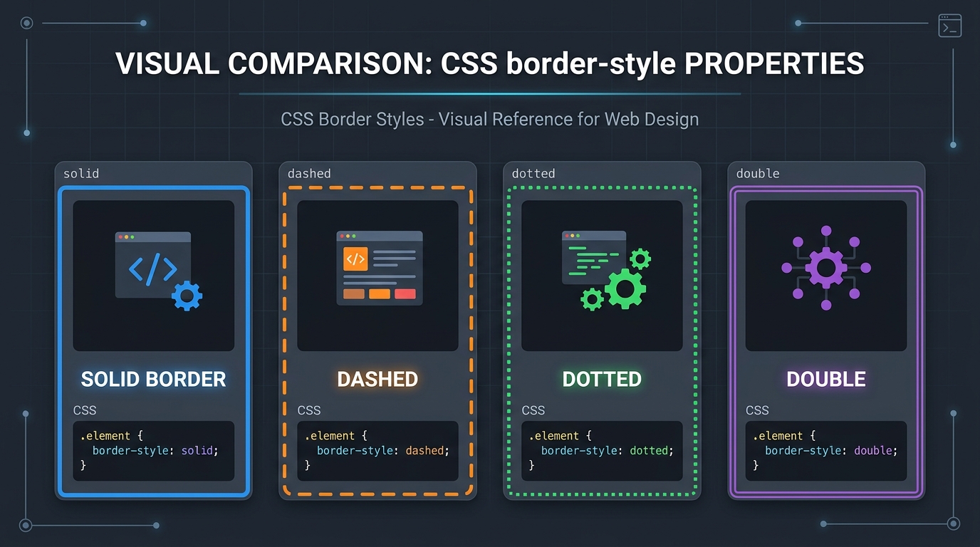
Task: Click the terminal prompt icon
Action: tap(950, 26)
